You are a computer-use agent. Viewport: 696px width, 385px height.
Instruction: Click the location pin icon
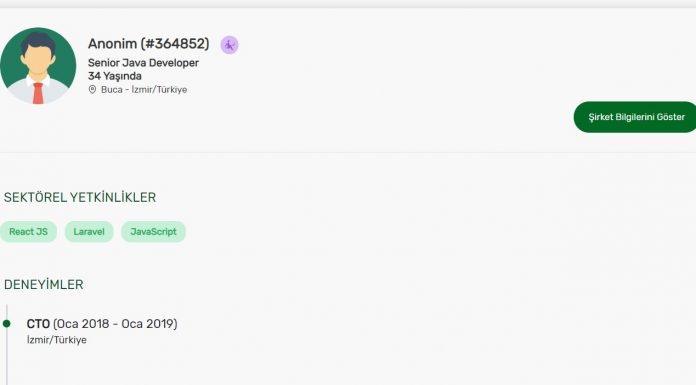[92, 90]
